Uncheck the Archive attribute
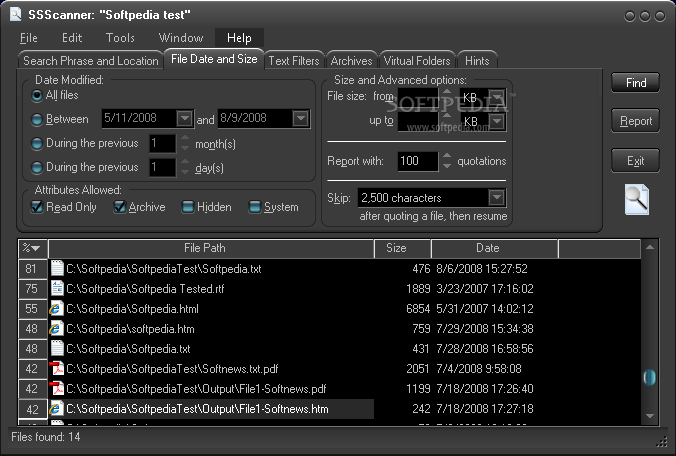 119,207
